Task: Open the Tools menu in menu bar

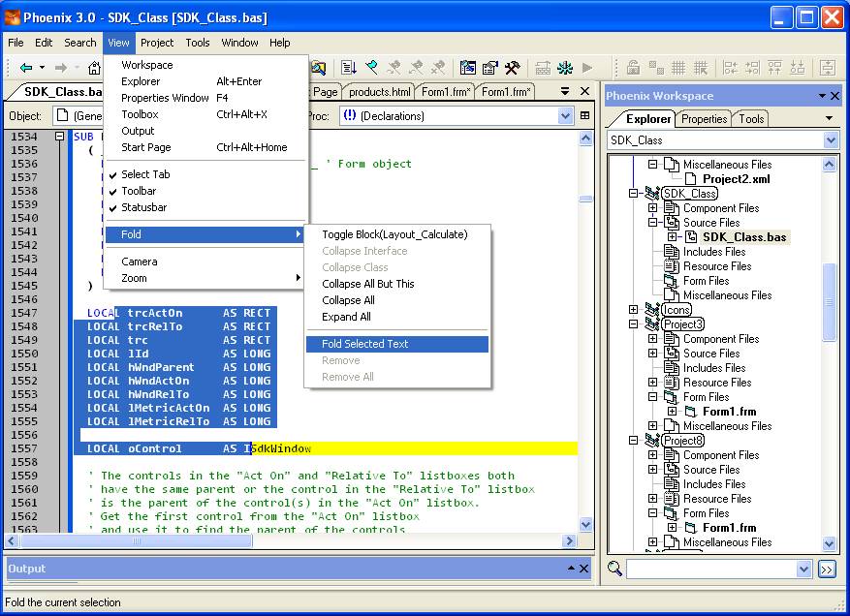Action: (x=198, y=43)
